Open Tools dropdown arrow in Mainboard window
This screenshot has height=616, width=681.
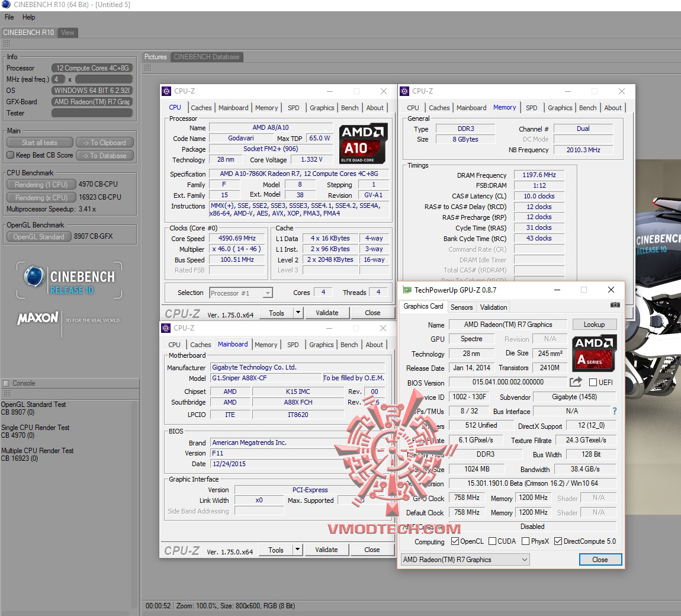(x=297, y=550)
